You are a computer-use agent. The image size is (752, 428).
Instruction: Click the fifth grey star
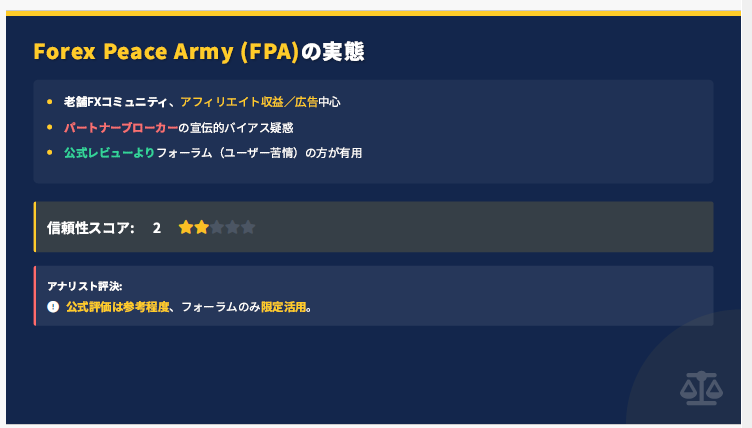[248, 227]
